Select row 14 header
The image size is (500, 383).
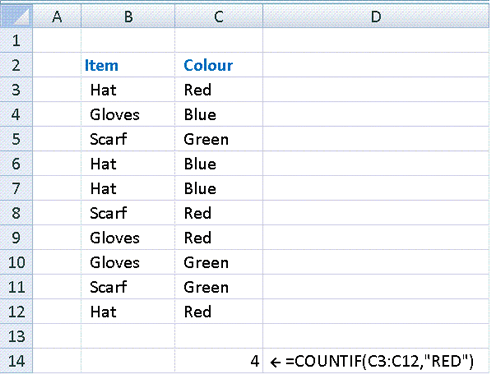coord(16,361)
